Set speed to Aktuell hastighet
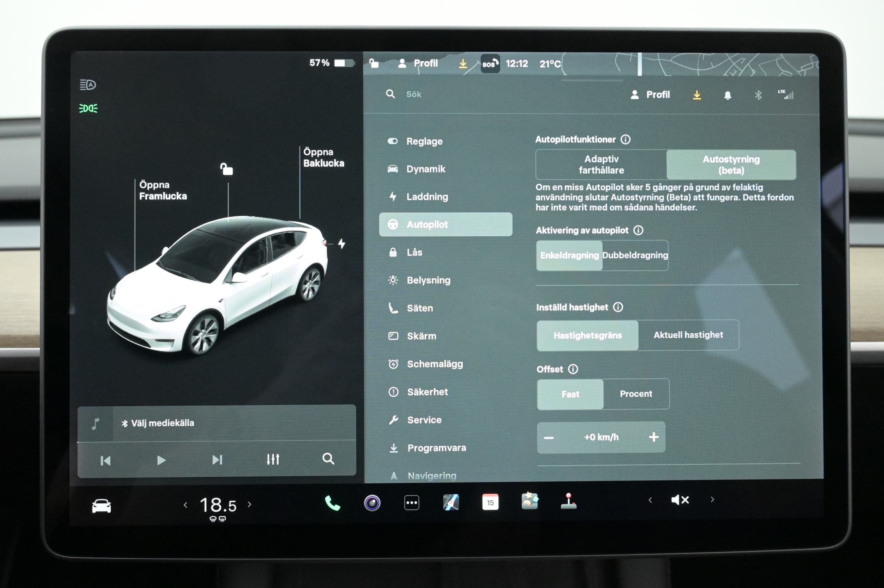This screenshot has width=884, height=588. [x=688, y=335]
